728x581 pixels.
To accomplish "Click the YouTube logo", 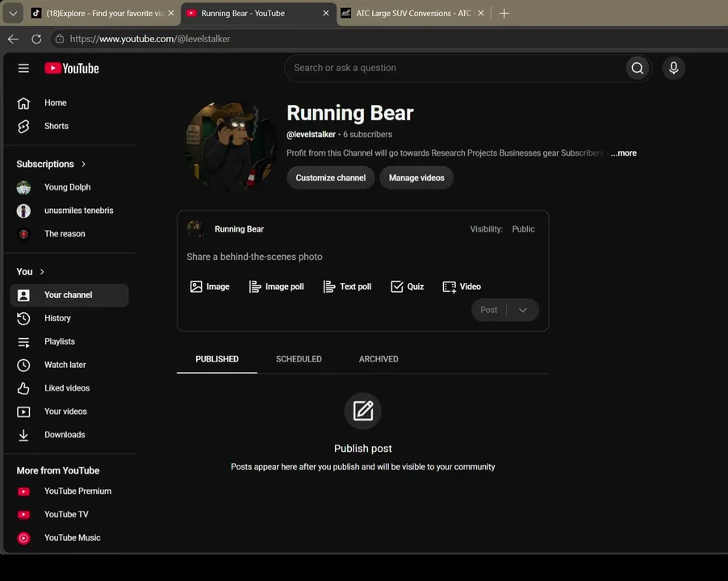I will point(72,69).
